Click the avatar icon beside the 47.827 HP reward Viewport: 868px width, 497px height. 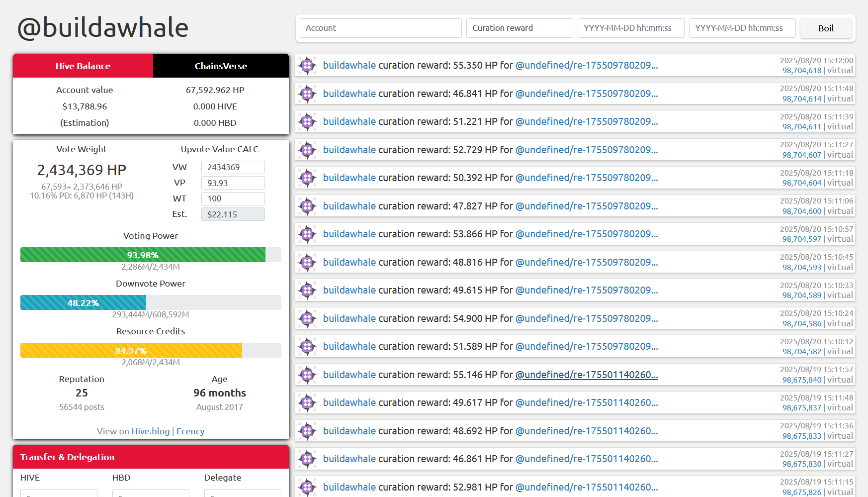pyautogui.click(x=307, y=206)
